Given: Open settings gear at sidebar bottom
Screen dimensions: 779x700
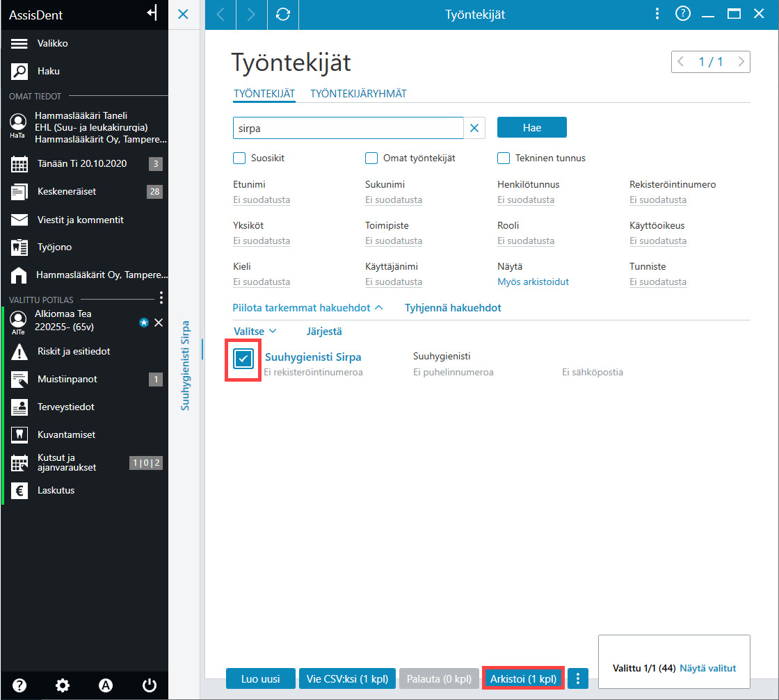Looking at the screenshot, I should pyautogui.click(x=62, y=685).
